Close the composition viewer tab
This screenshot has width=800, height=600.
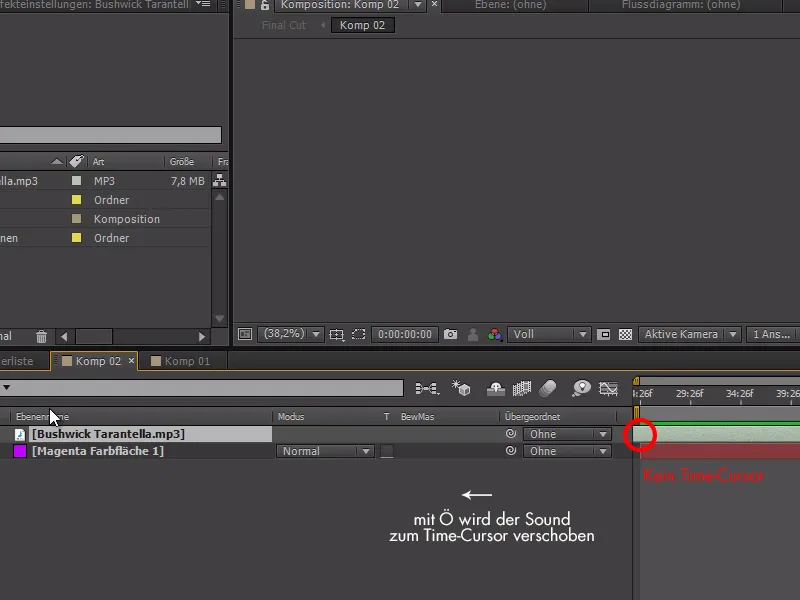434,4
